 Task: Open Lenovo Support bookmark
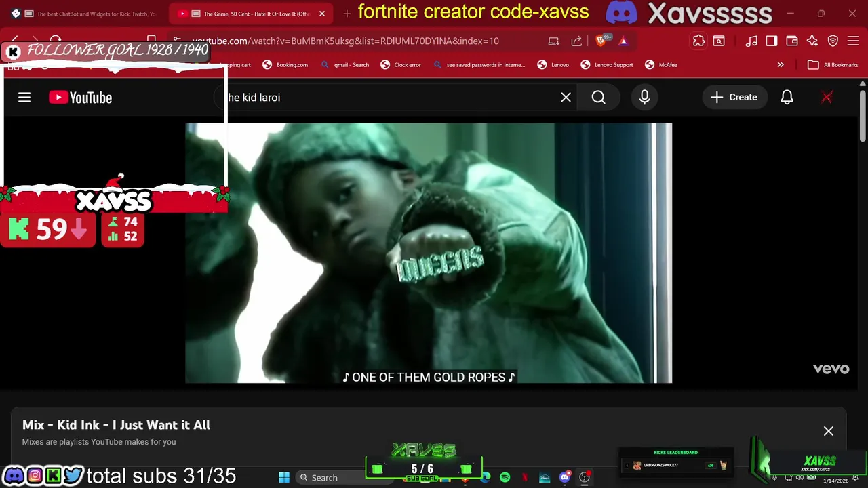coord(607,65)
